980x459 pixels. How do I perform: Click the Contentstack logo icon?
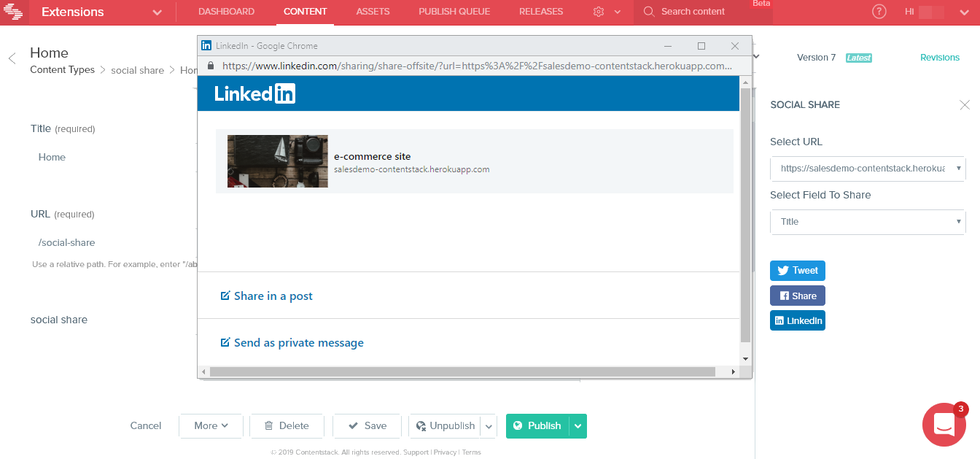click(x=14, y=12)
